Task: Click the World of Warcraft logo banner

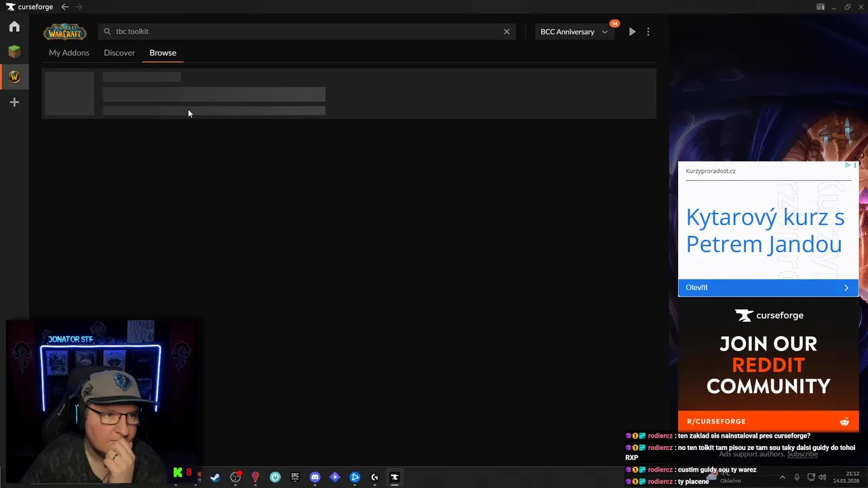Action: [65, 32]
